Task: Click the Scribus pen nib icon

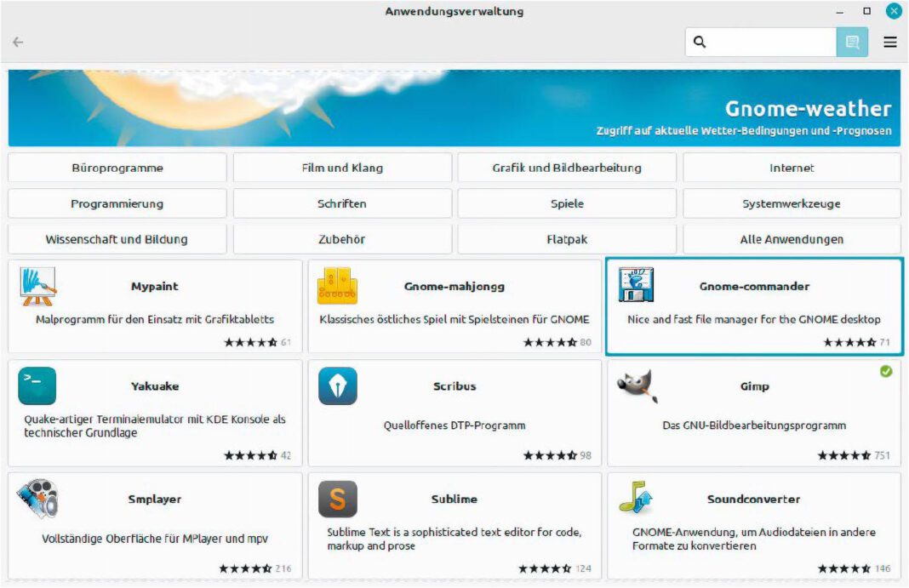Action: tap(338, 387)
